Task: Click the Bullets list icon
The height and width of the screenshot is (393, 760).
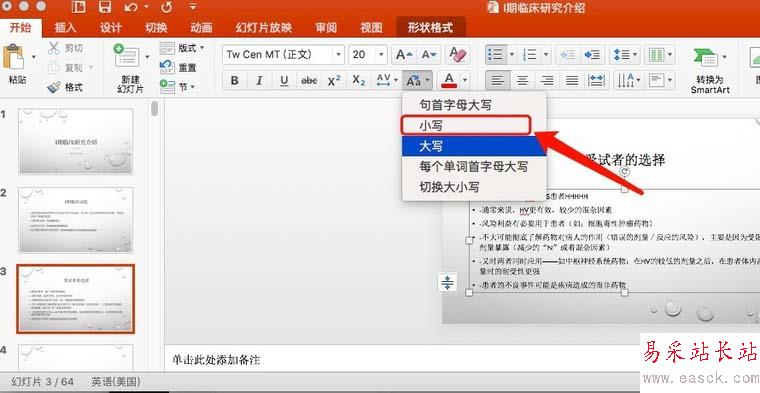Action: pyautogui.click(x=496, y=55)
